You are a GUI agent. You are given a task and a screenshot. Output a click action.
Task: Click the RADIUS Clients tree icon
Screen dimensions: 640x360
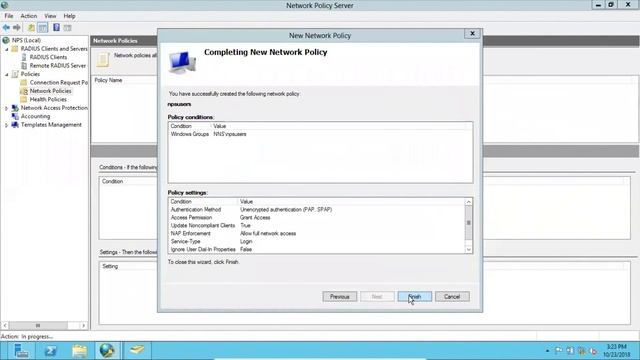click(x=24, y=57)
